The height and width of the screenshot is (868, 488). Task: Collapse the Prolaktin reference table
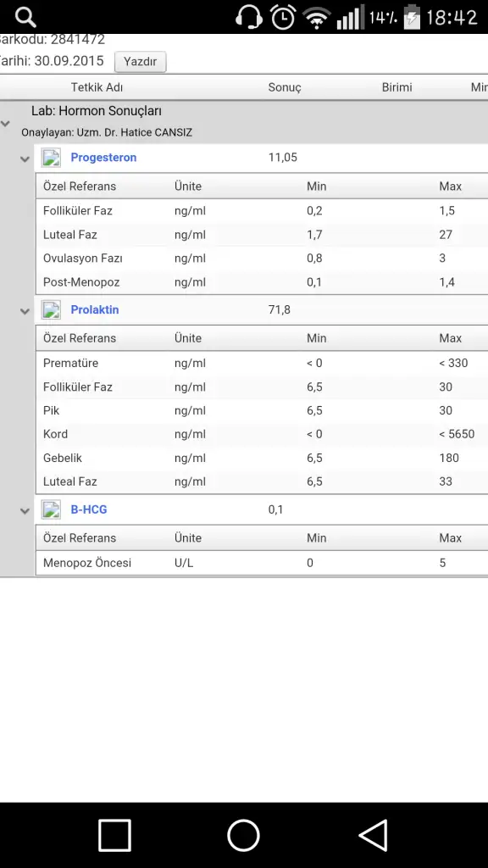pyautogui.click(x=25, y=312)
